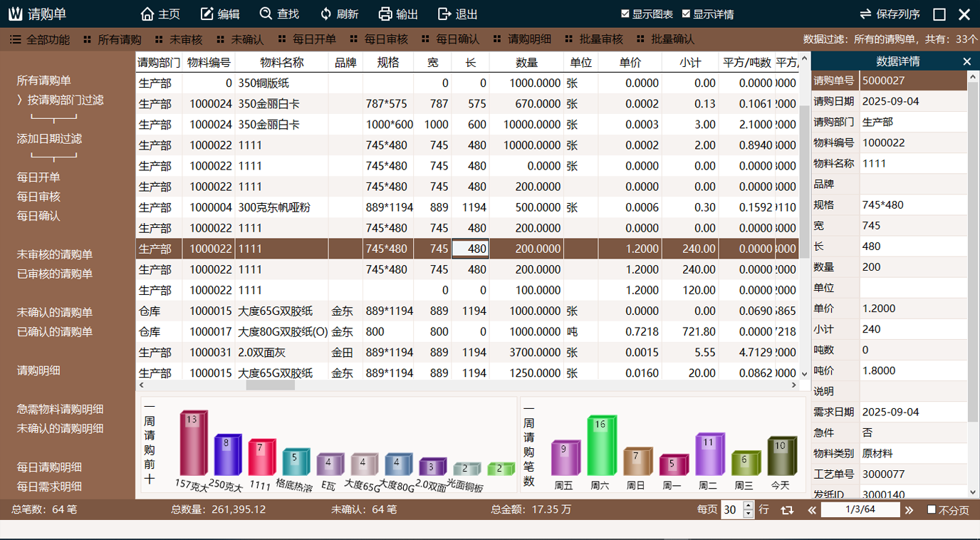
Task: Click the 输出 printer icon
Action: (x=385, y=14)
